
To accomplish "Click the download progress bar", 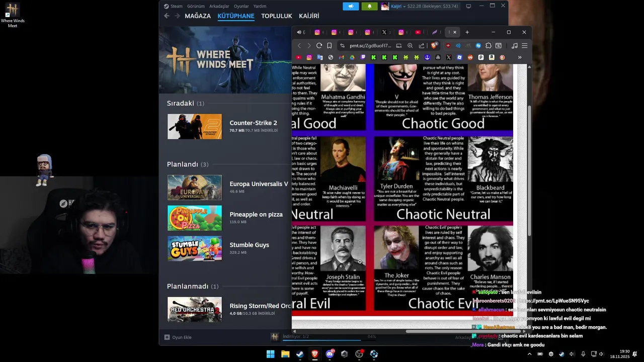I will pos(329,340).
